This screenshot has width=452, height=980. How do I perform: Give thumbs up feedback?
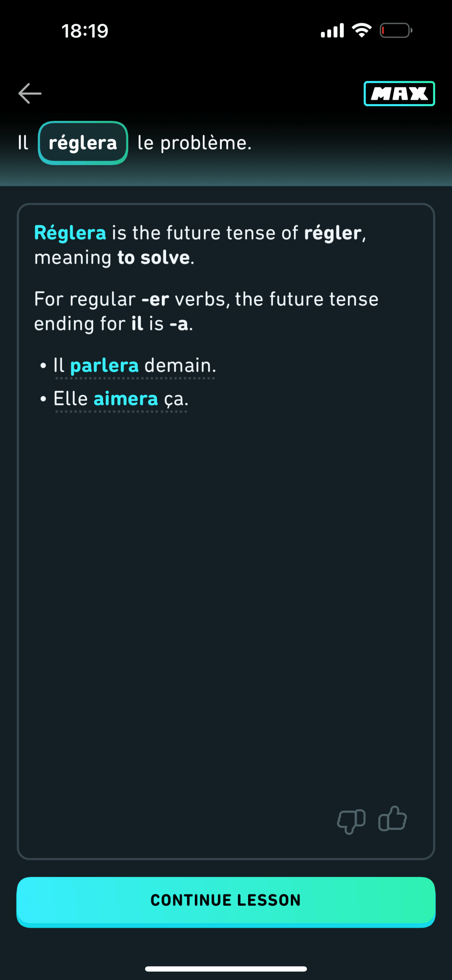[x=392, y=819]
